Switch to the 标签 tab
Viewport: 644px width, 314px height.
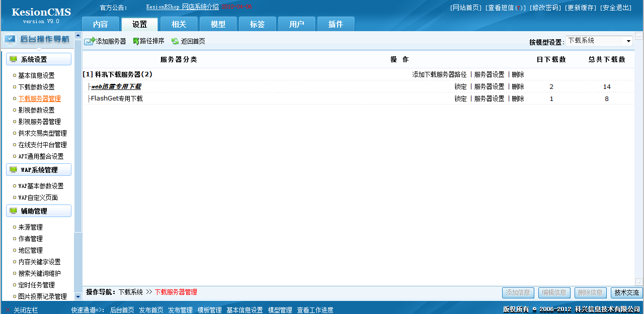(258, 24)
